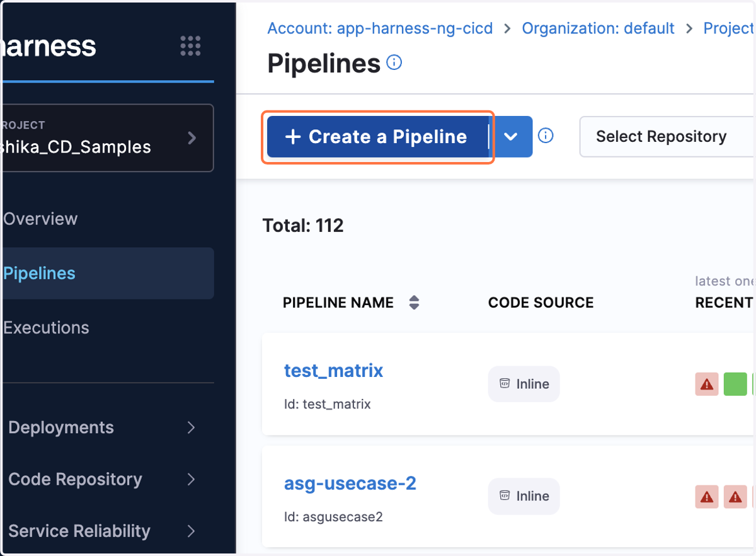Click the info icon next to the Create pipeline dropdown
This screenshot has width=756, height=556.
coord(546,136)
